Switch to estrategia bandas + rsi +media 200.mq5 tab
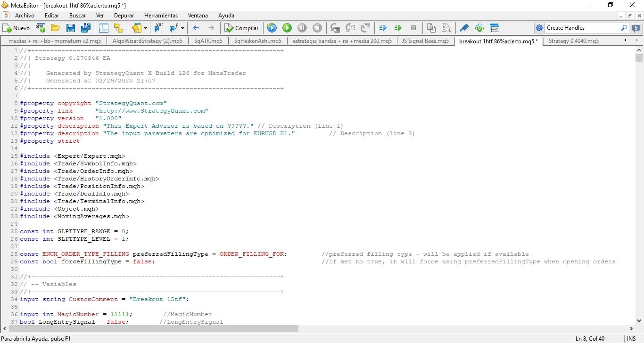Image resolution: width=644 pixels, height=343 pixels. [x=342, y=41]
